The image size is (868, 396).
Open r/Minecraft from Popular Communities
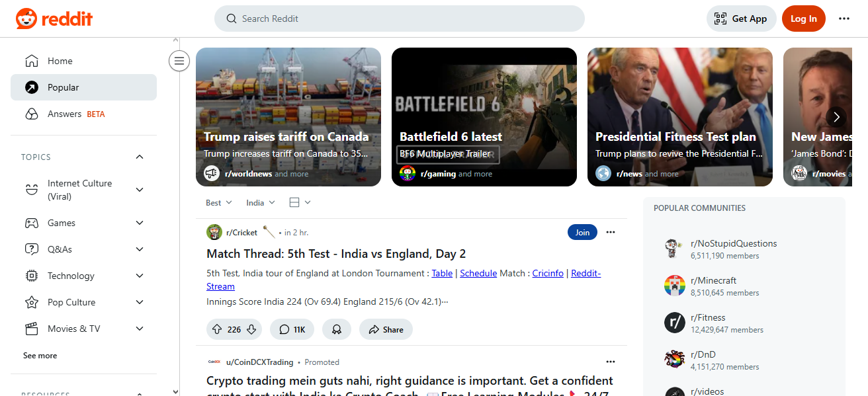713,280
